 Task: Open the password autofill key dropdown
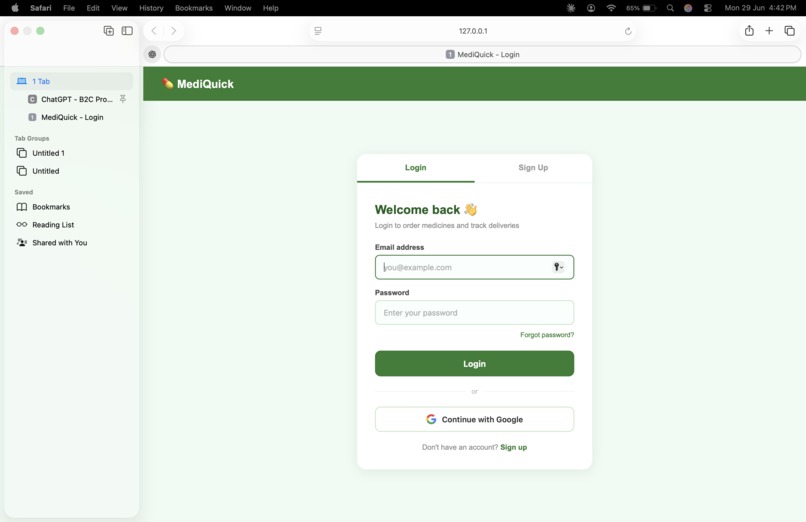tap(558, 267)
